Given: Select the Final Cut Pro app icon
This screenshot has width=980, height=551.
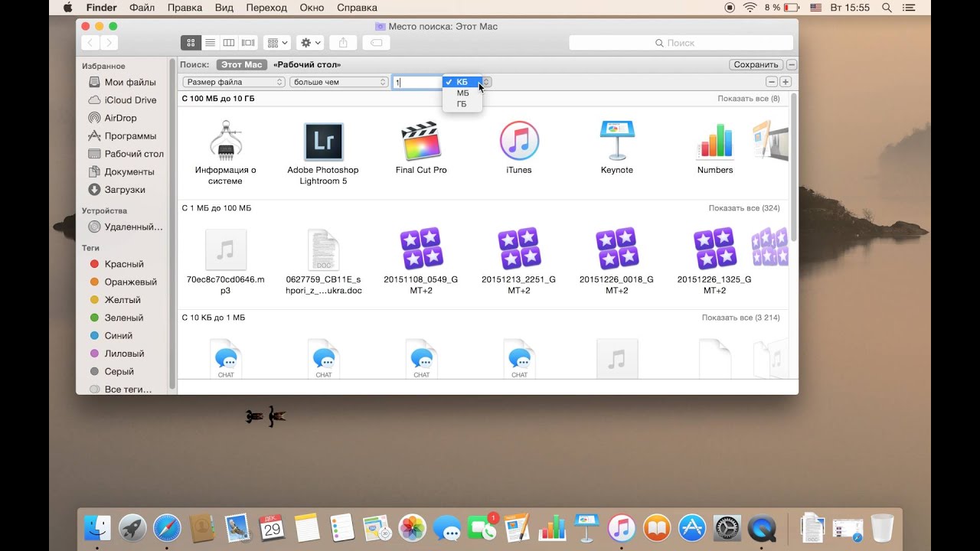Looking at the screenshot, I should [421, 142].
